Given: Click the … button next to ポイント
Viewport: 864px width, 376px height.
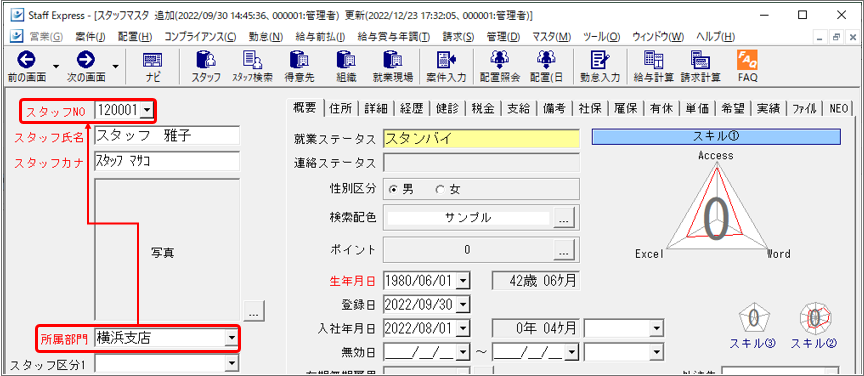Looking at the screenshot, I should (x=563, y=250).
